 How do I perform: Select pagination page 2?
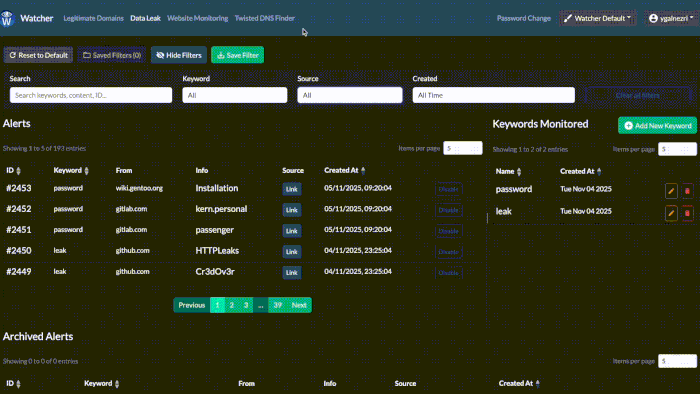[x=232, y=305]
